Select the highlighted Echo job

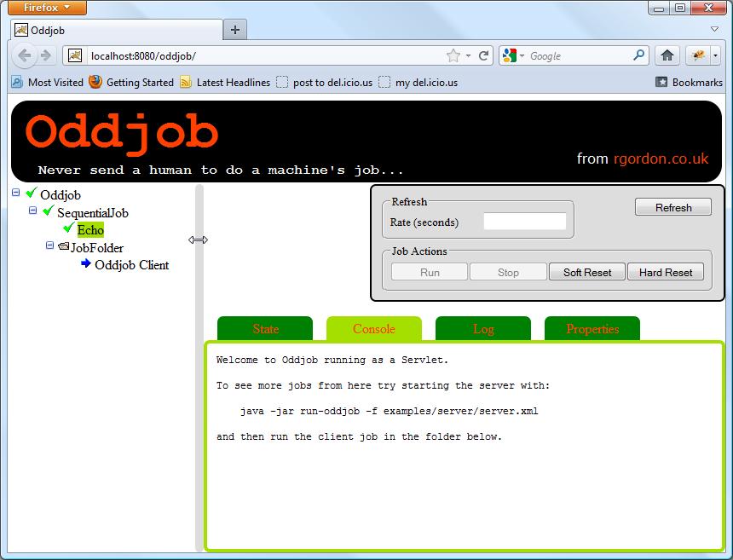[x=90, y=230]
